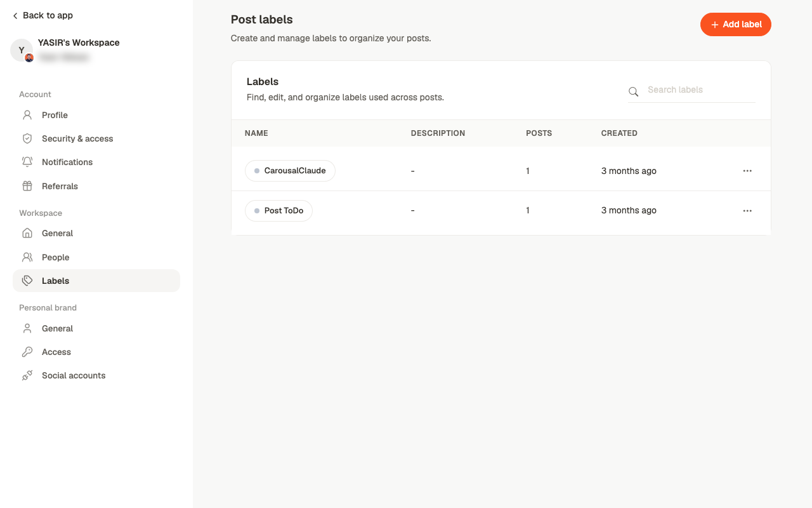Click the 'Post labels' page heading

(262, 20)
